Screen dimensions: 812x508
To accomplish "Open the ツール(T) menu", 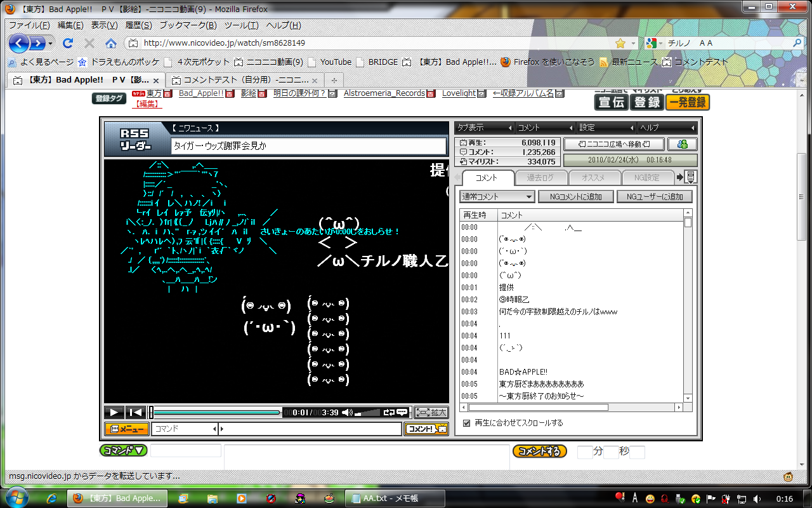I will (242, 25).
